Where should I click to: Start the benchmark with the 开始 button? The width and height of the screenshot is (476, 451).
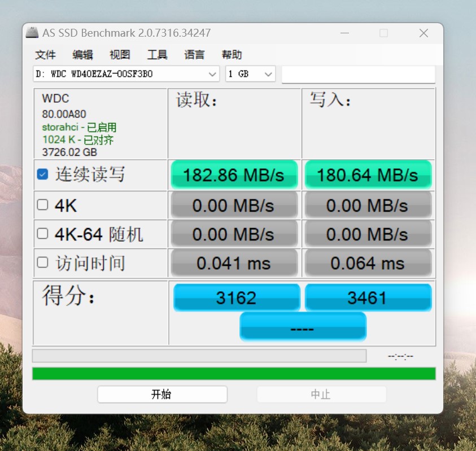162,394
